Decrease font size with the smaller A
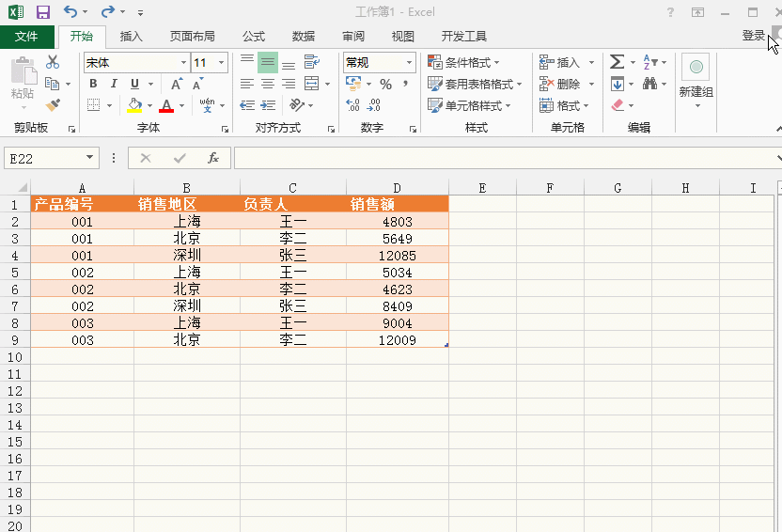 point(198,84)
